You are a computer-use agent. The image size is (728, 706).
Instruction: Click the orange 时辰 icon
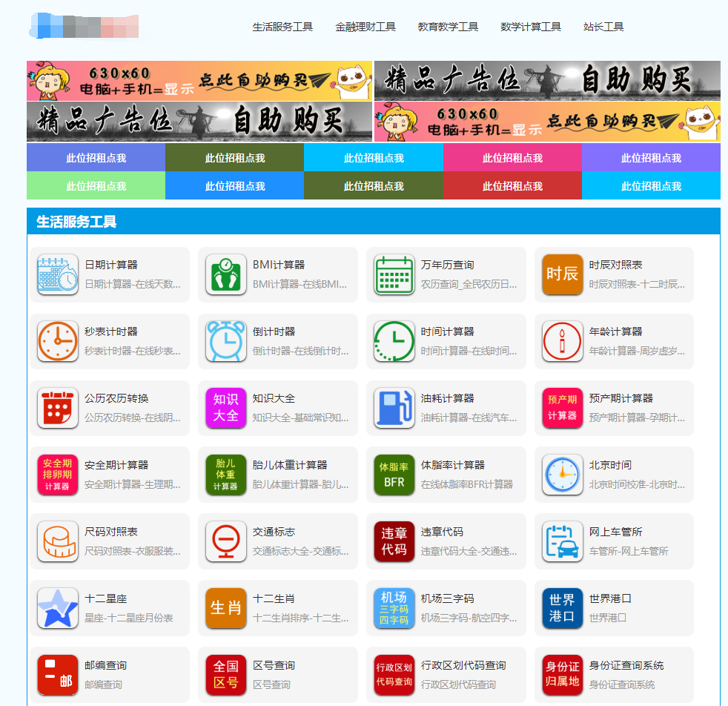pos(562,274)
